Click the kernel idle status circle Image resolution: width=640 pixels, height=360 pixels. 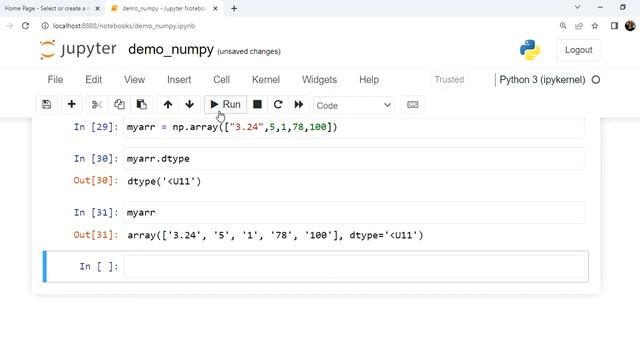(x=596, y=80)
